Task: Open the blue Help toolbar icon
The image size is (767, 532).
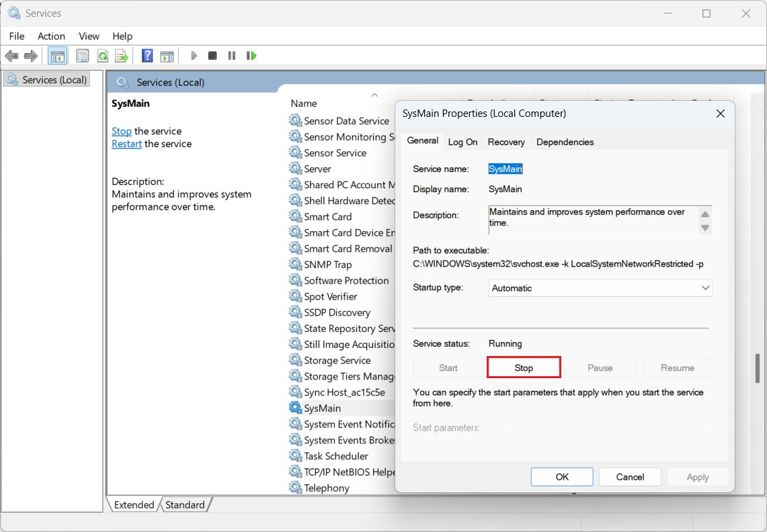Action: 147,56
